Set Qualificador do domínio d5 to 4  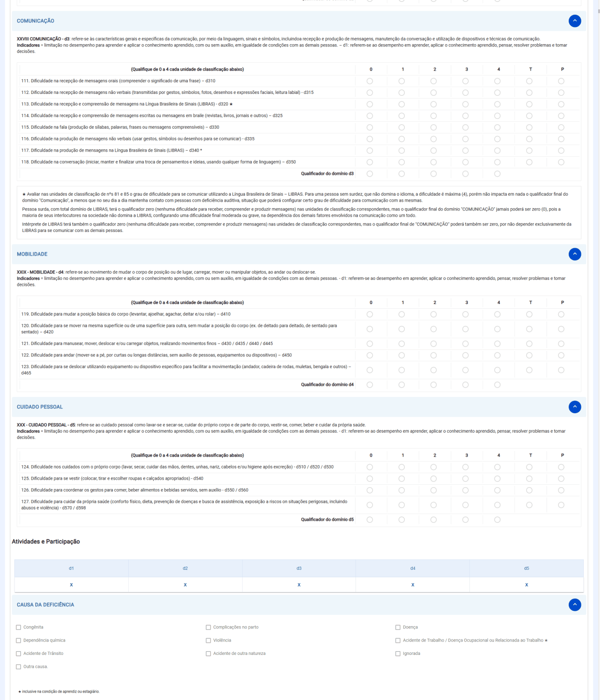pyautogui.click(x=497, y=520)
